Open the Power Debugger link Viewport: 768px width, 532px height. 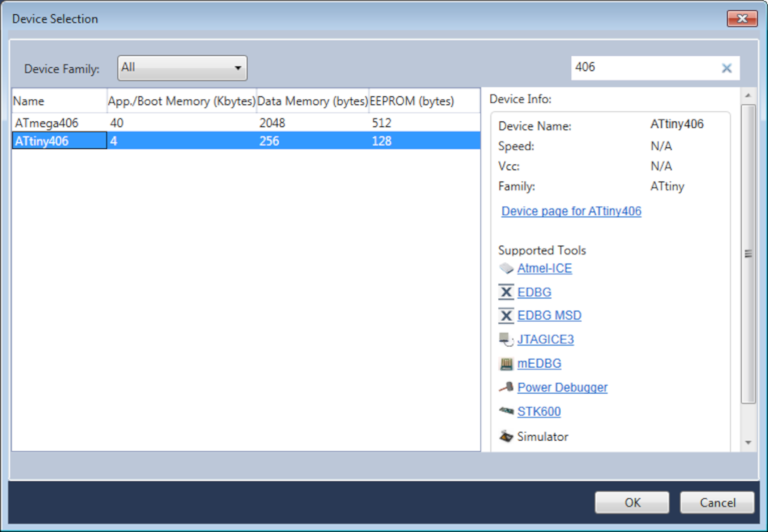point(562,387)
